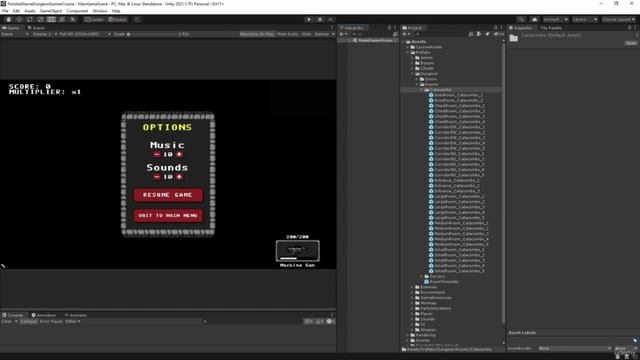640x360 pixels.
Task: Open the Edit menu
Action: click(x=16, y=11)
